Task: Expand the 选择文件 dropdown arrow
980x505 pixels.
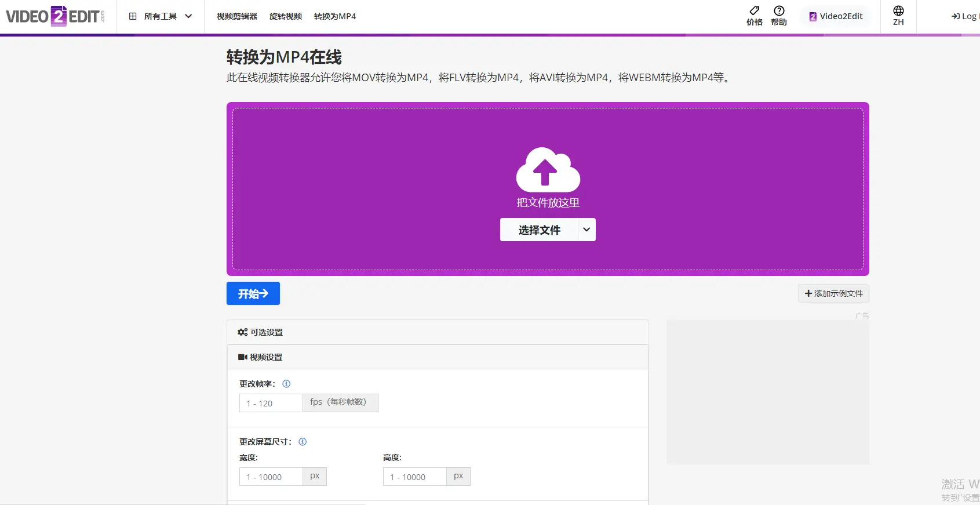Action: coord(586,230)
